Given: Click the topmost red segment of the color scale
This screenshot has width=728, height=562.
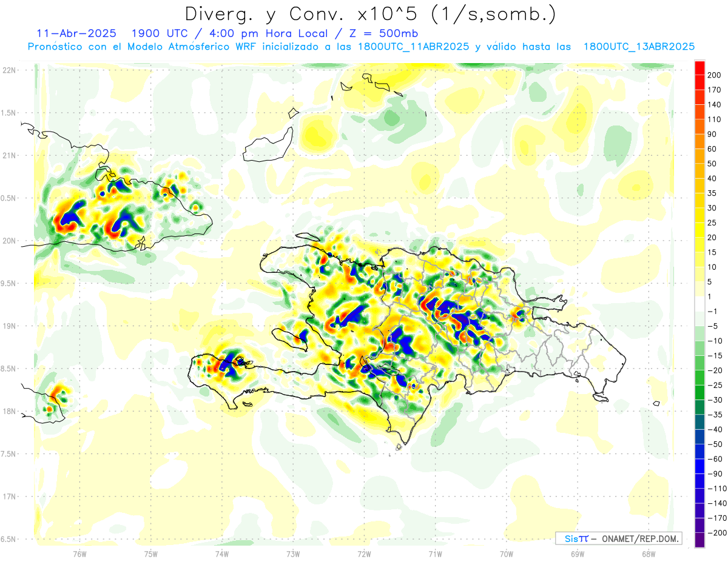Looking at the screenshot, I should point(699,67).
